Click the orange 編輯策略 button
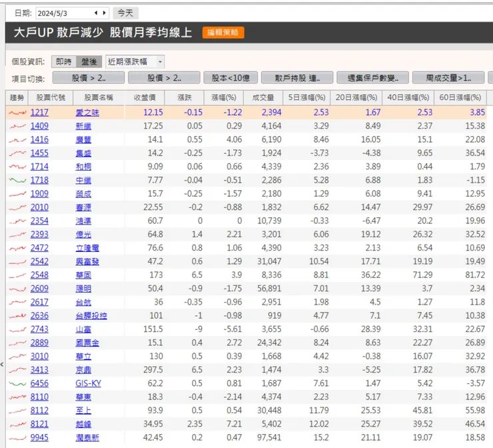Screen dimensions: 493x448 223,33
